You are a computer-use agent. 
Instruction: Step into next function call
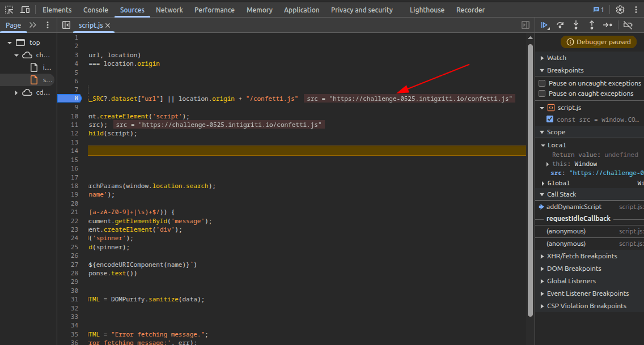click(x=576, y=25)
